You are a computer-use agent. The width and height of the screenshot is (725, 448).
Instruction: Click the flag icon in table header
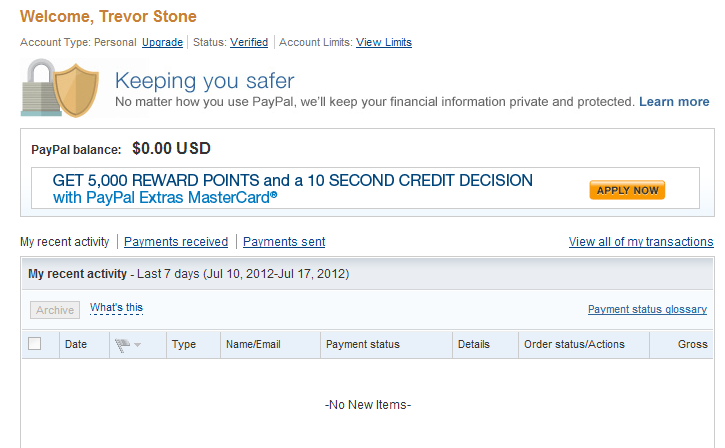pos(122,345)
